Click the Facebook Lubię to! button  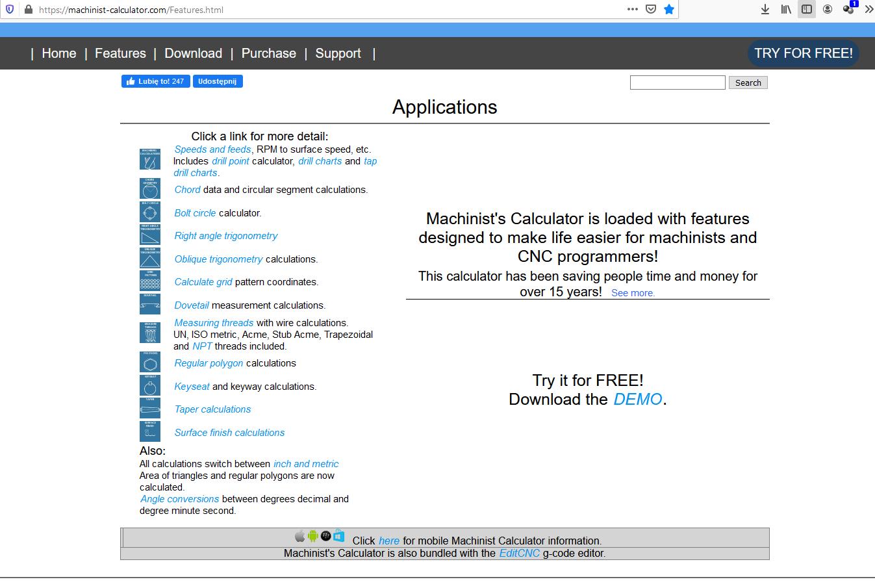pos(155,81)
